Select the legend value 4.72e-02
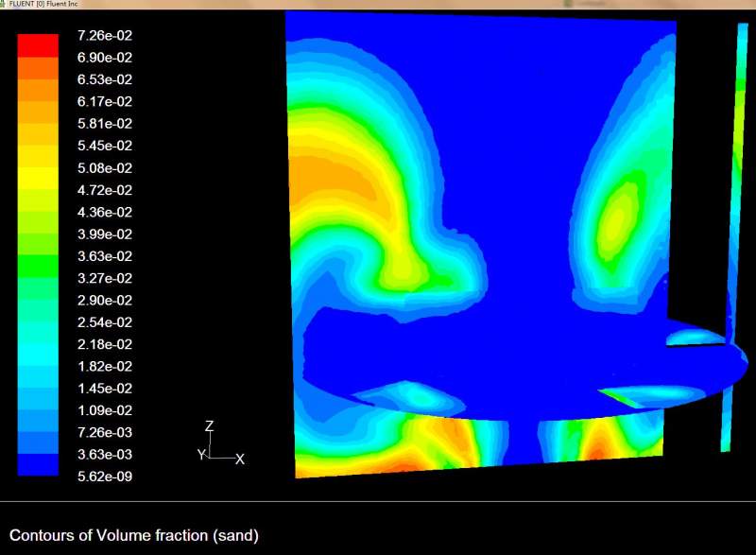This screenshot has width=756, height=555. coord(105,190)
